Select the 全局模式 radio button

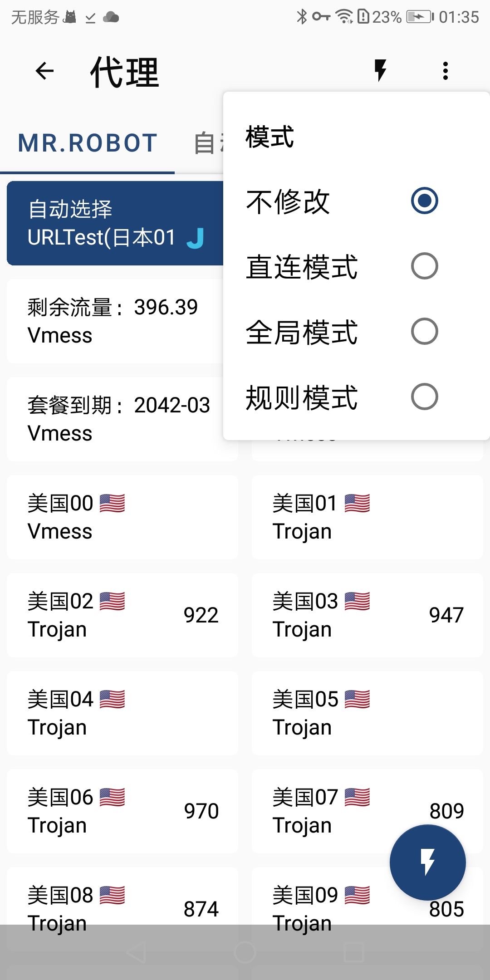click(424, 331)
